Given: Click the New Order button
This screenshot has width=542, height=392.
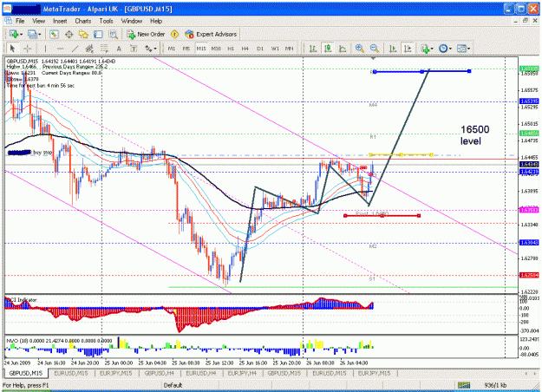Looking at the screenshot, I should point(146,34).
